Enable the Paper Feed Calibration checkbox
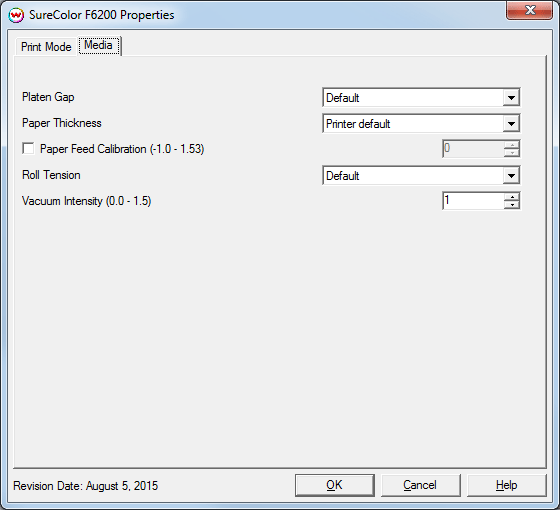This screenshot has height=510, width=560. [28, 148]
